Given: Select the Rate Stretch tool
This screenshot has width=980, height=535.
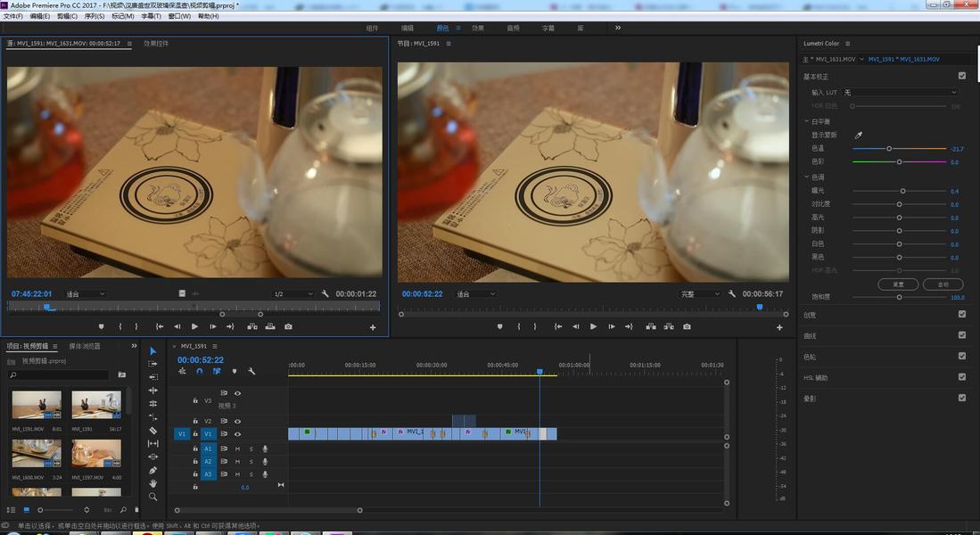Looking at the screenshot, I should coord(153,416).
